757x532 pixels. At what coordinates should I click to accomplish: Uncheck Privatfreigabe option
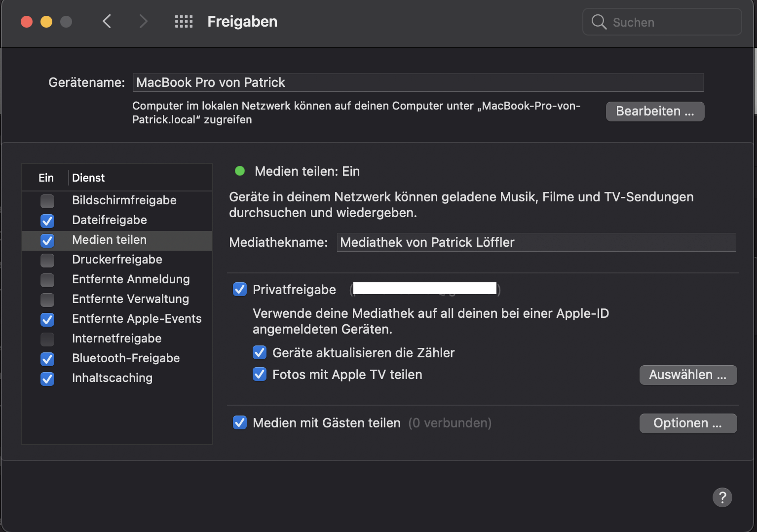coord(240,290)
